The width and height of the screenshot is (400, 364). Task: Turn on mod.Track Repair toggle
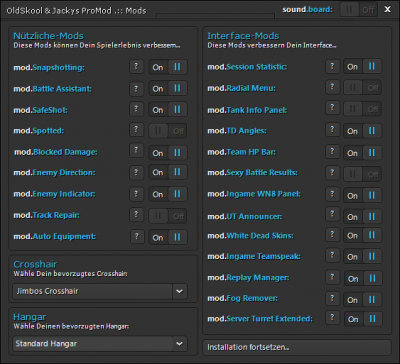click(x=168, y=216)
